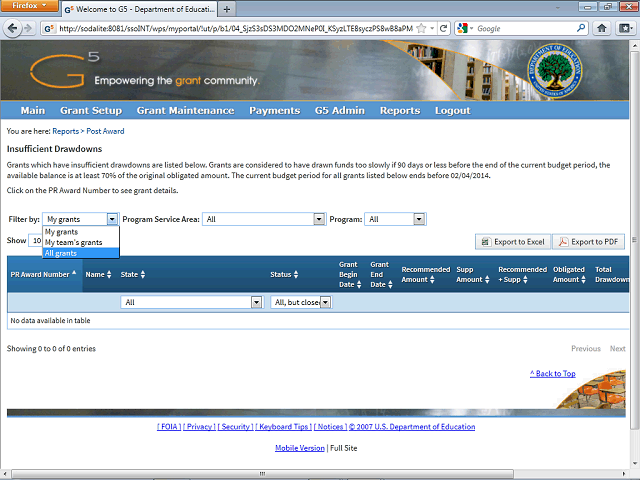Screen dimensions: 640x480
Task: Click the vertical scrollbar on the right
Action: (635, 240)
